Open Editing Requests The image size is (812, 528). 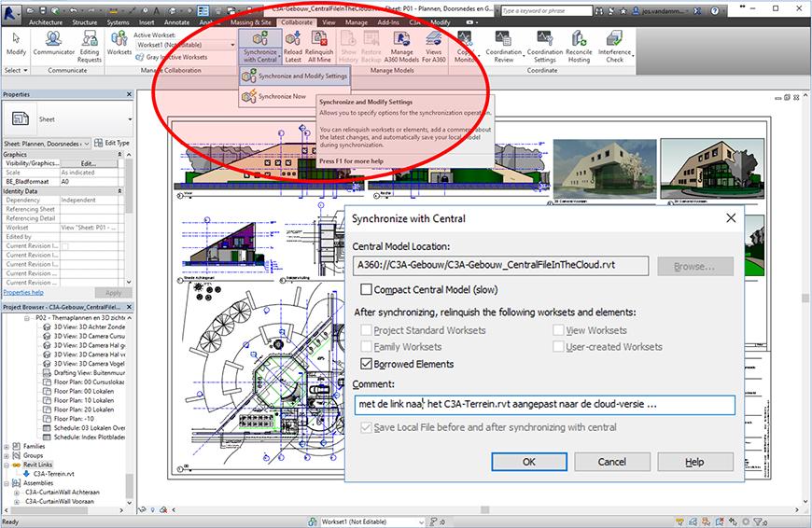click(89, 47)
